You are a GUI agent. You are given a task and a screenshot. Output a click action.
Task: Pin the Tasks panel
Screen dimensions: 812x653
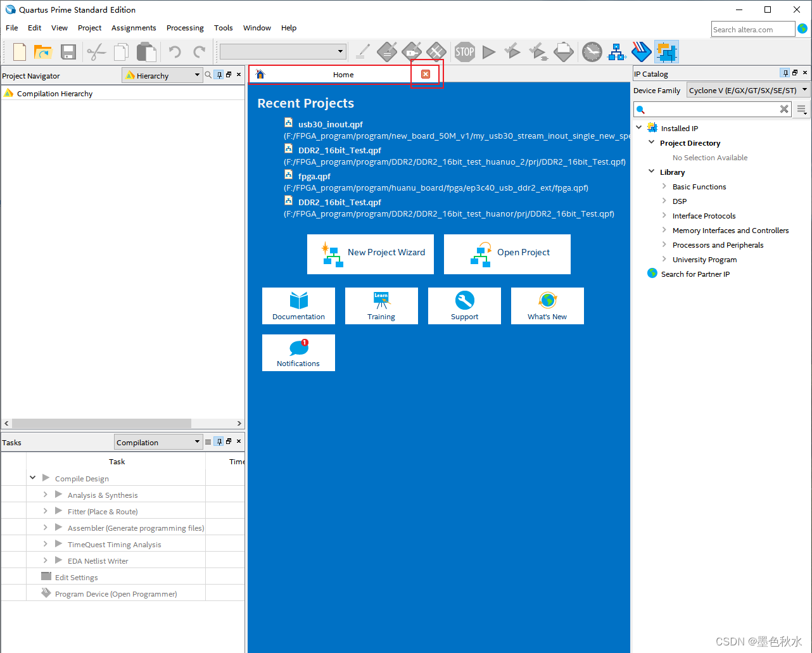point(219,441)
